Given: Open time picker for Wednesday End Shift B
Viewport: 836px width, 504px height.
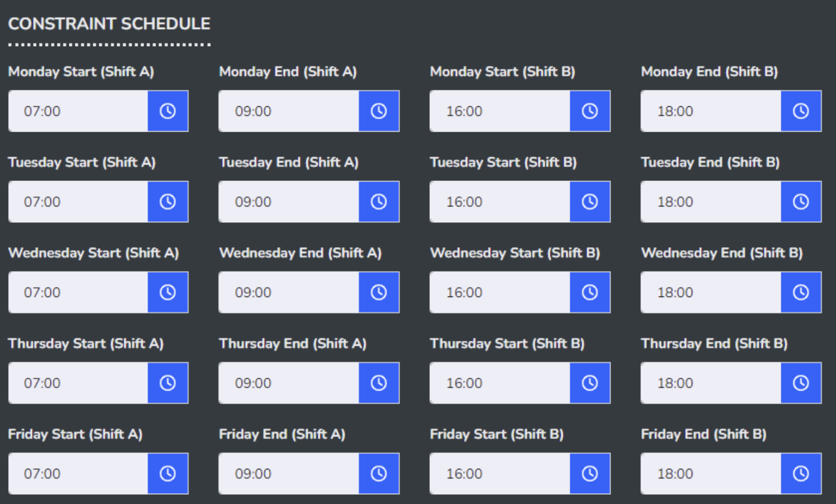Looking at the screenshot, I should click(801, 292).
